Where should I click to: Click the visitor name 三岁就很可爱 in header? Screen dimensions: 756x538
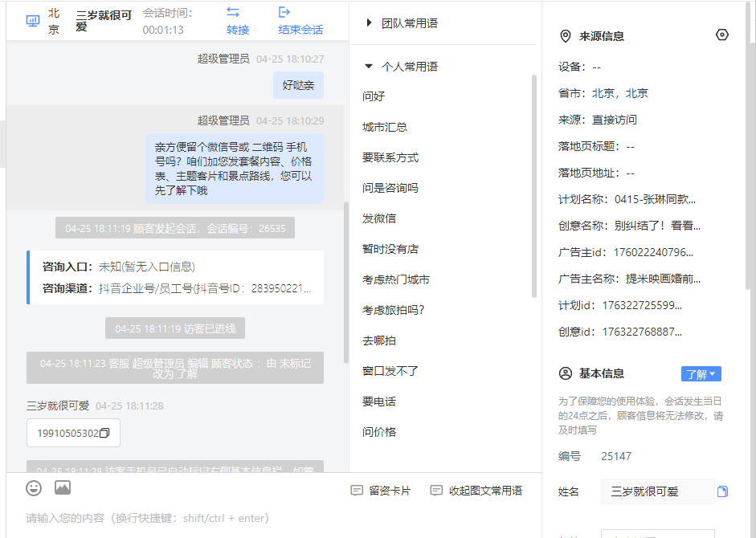coord(104,21)
